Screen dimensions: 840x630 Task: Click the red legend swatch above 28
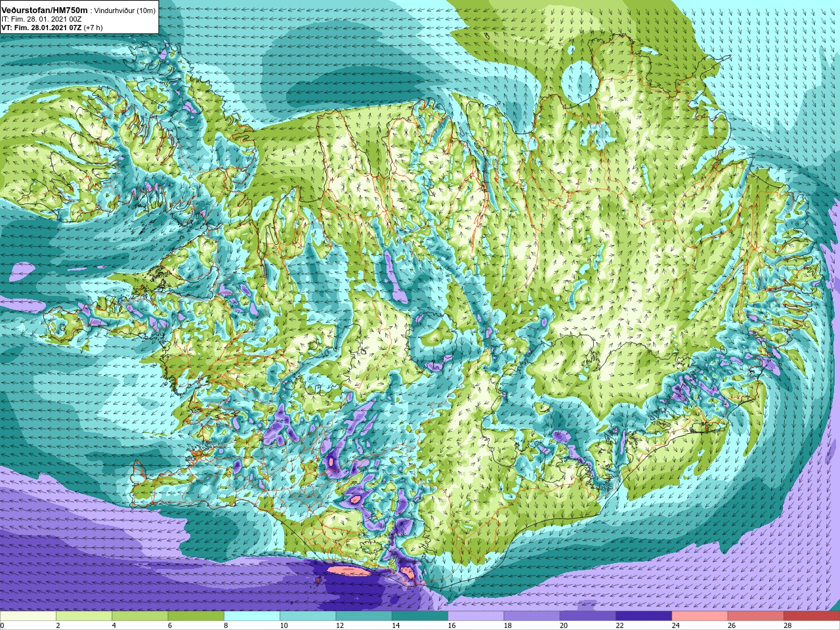point(812,616)
